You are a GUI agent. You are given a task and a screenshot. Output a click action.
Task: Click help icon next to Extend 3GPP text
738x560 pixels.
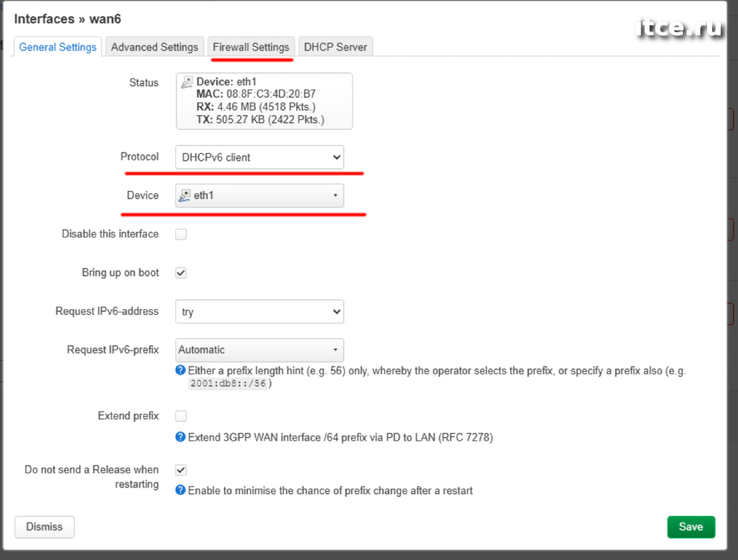pyautogui.click(x=180, y=437)
